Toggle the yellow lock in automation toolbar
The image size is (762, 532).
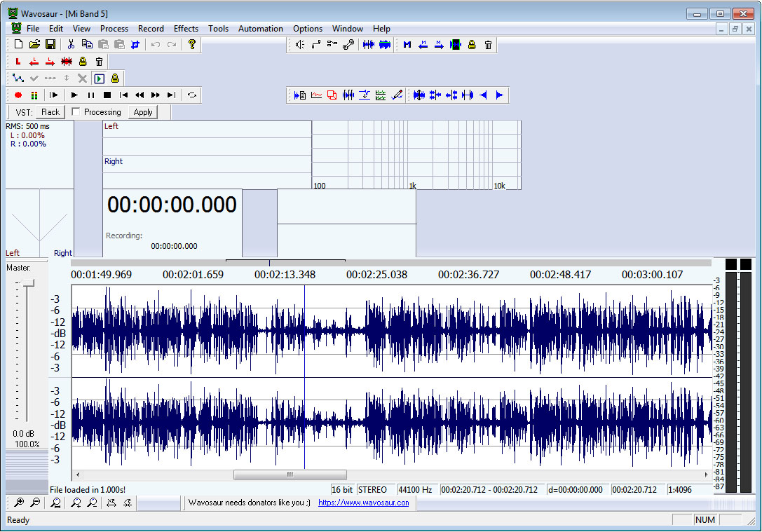coord(115,79)
